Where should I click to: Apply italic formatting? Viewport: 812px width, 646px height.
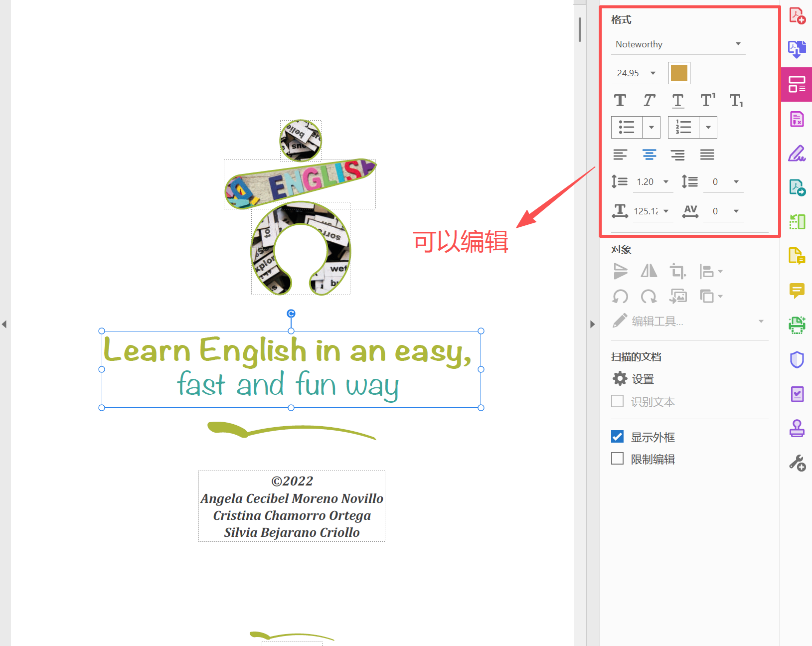[649, 100]
